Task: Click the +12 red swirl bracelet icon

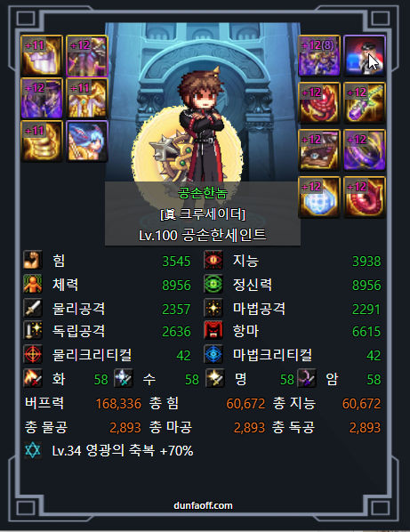Action: point(319,102)
